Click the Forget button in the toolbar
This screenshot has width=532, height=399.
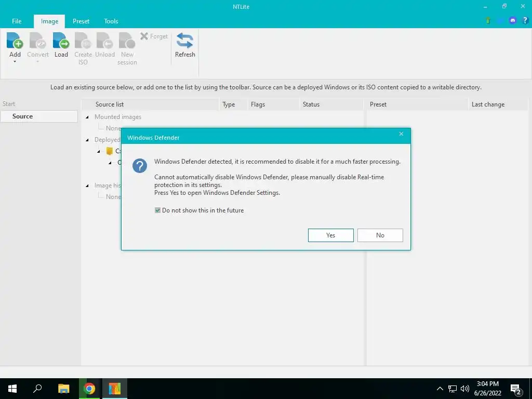pyautogui.click(x=154, y=36)
